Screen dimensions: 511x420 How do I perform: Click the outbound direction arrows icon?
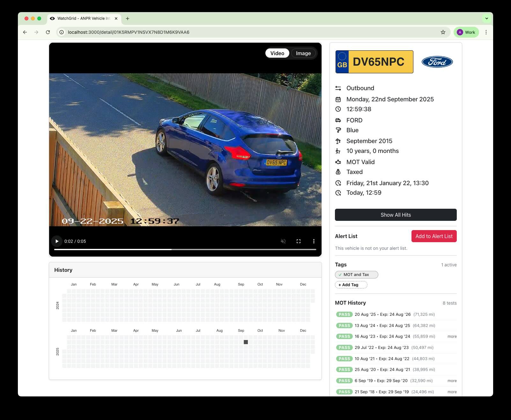tap(338, 88)
